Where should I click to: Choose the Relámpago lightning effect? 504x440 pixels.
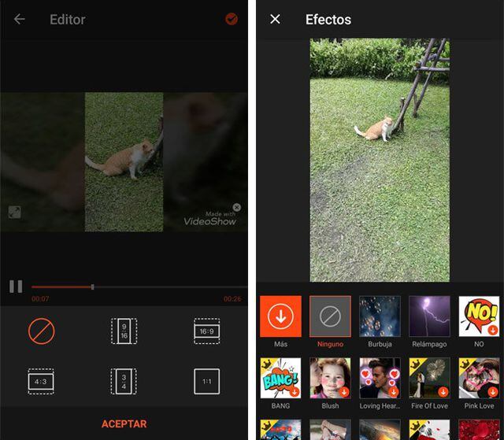coord(429,316)
